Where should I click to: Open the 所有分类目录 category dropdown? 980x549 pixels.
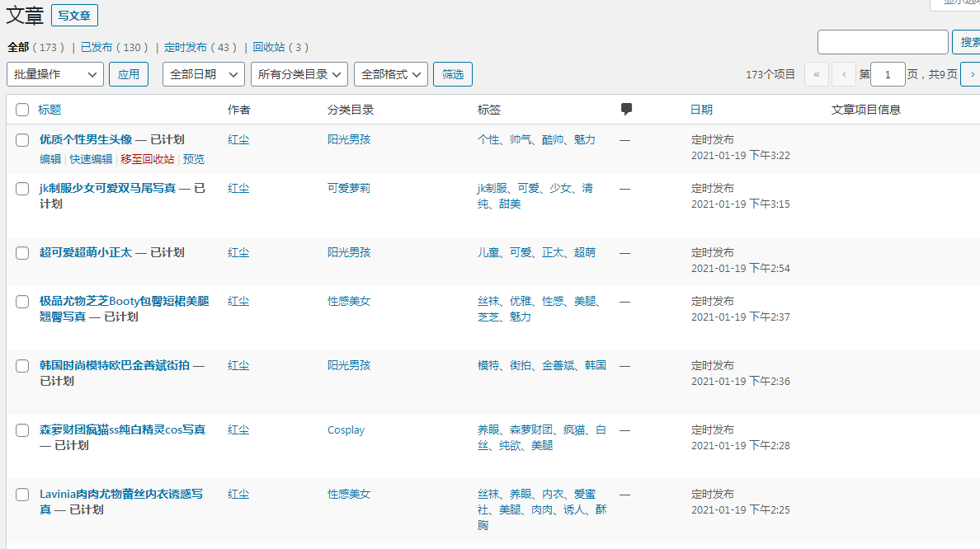299,74
